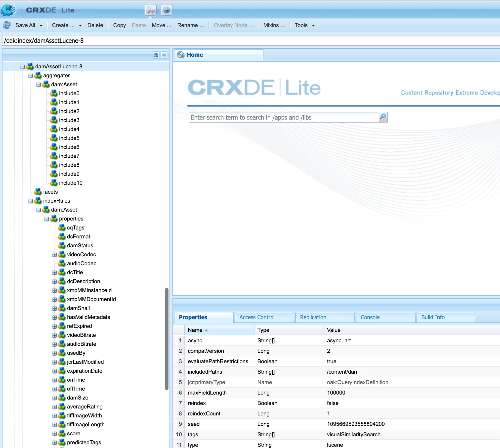The height and width of the screenshot is (448, 500).
Task: Open the Create dropdown arrow
Action: tap(80, 25)
